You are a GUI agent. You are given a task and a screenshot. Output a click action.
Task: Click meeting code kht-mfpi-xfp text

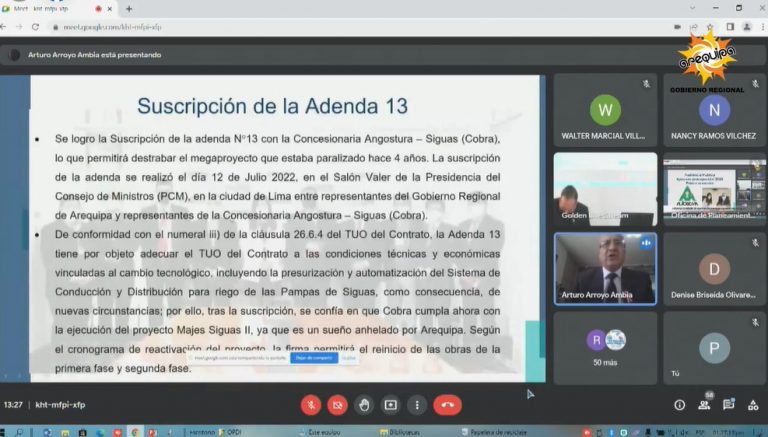click(x=60, y=405)
